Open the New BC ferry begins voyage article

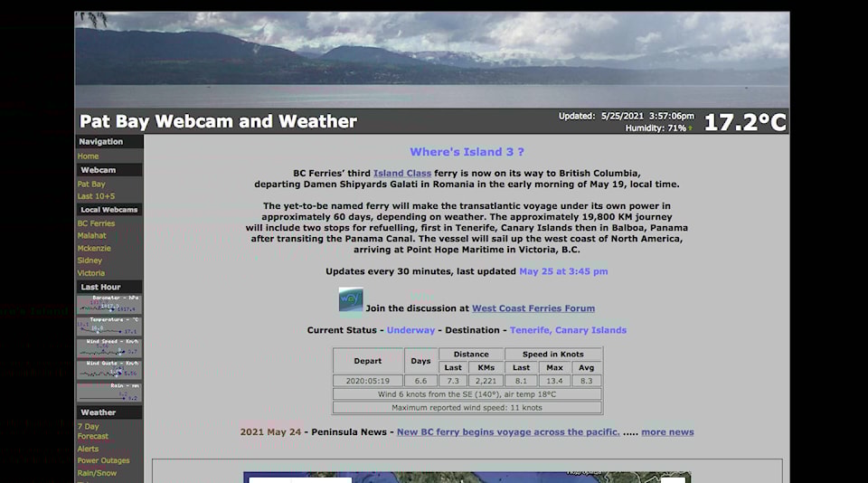point(508,432)
